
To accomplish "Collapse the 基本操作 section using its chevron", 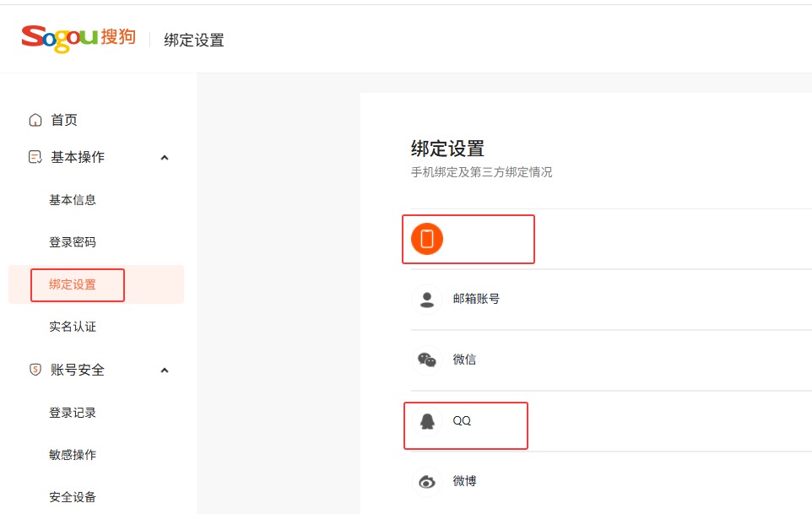I will tap(165, 157).
